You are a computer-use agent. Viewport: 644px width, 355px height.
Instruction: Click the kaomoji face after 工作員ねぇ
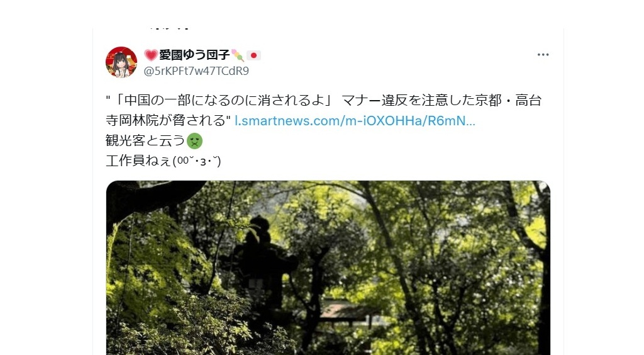pos(197,161)
